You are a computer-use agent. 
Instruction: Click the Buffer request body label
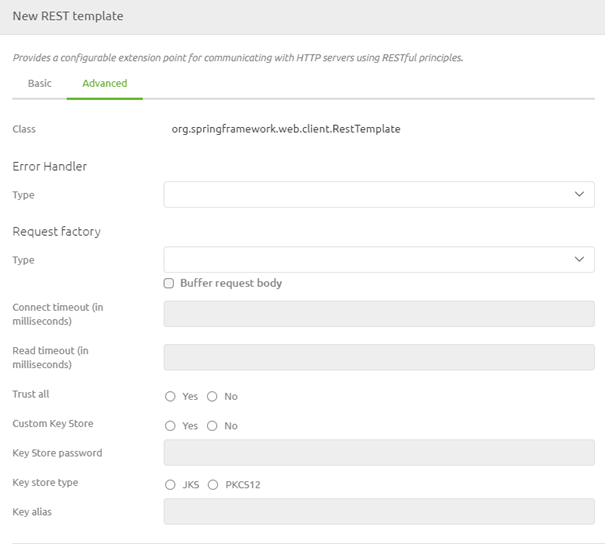click(x=231, y=283)
